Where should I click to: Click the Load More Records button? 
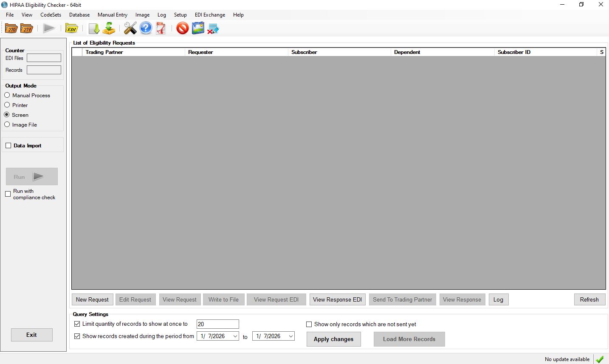click(409, 339)
